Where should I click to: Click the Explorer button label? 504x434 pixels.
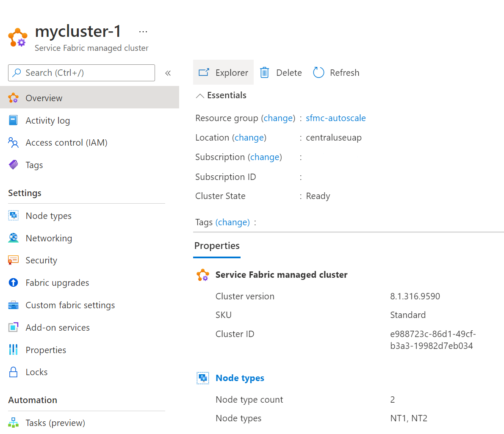(232, 72)
